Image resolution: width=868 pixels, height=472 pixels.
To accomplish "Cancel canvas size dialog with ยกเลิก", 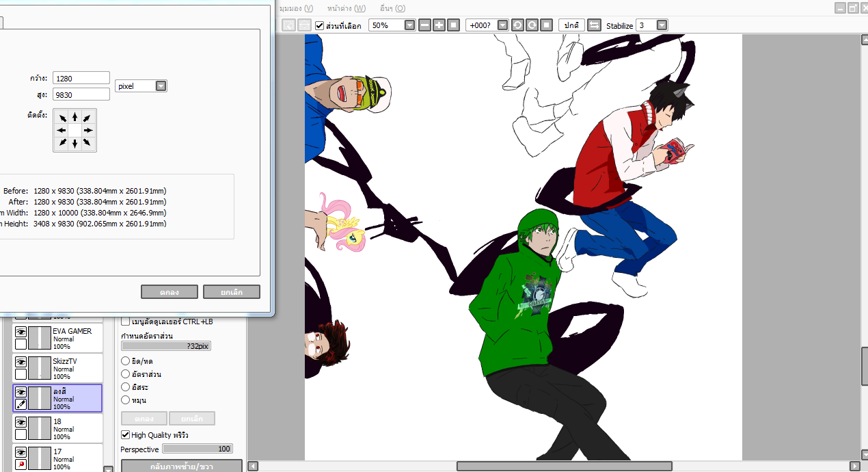I will click(x=232, y=292).
